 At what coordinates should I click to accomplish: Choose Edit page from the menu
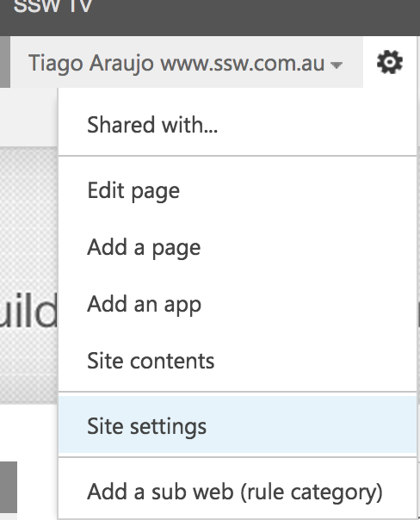coord(238,190)
